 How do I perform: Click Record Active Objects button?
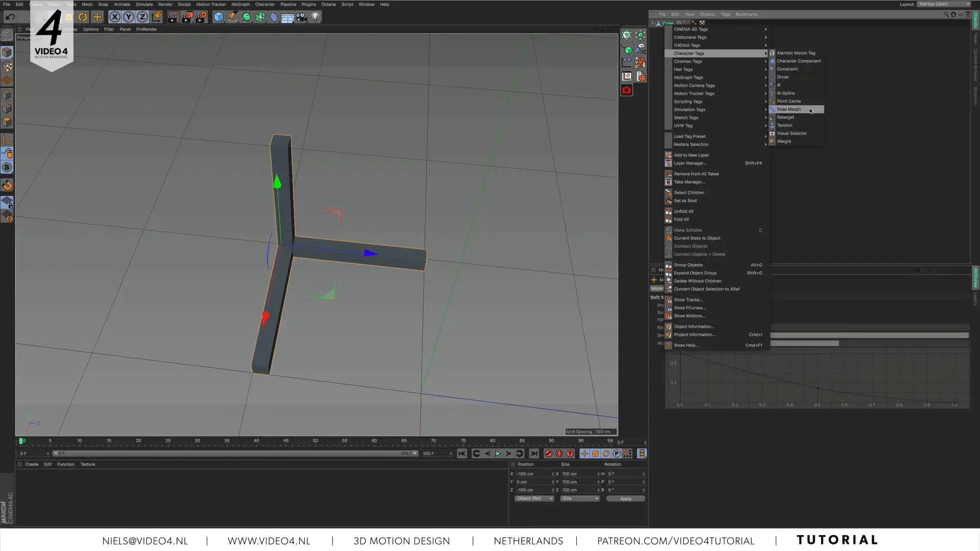tap(549, 454)
